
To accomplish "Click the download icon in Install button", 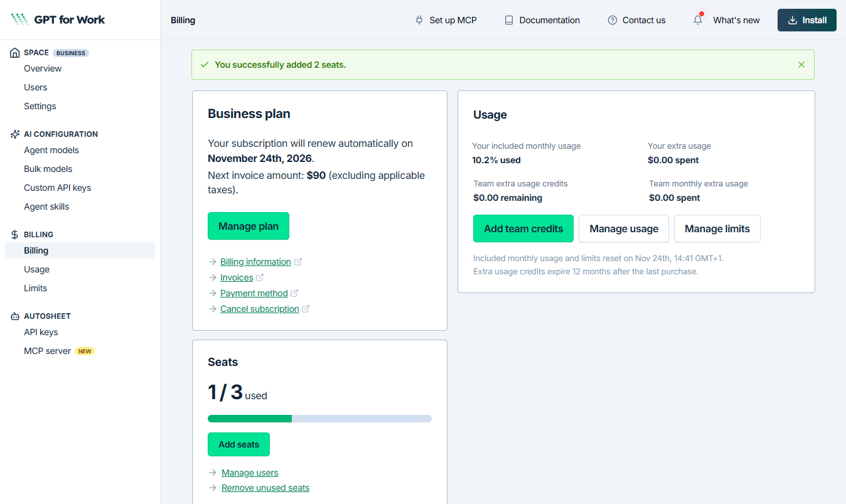I will tap(793, 20).
